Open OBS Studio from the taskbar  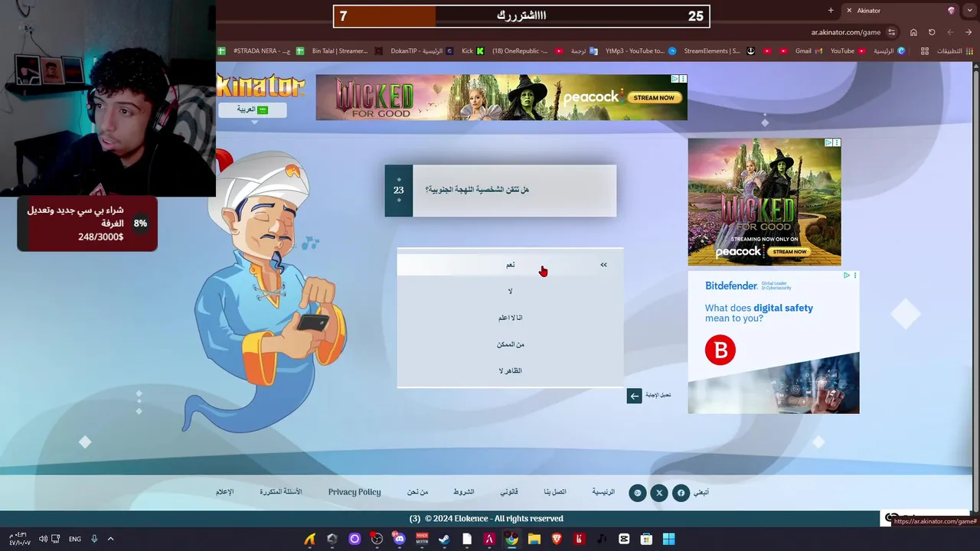click(377, 539)
